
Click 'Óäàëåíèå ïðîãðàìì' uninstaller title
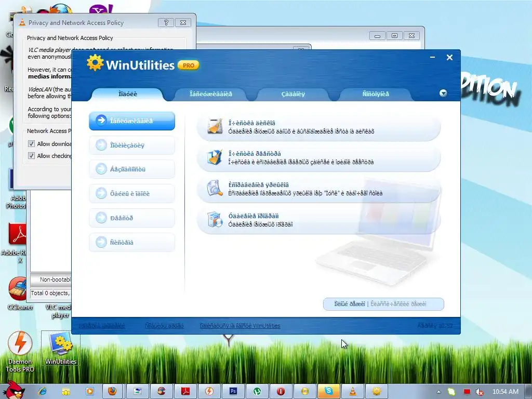coord(254,216)
